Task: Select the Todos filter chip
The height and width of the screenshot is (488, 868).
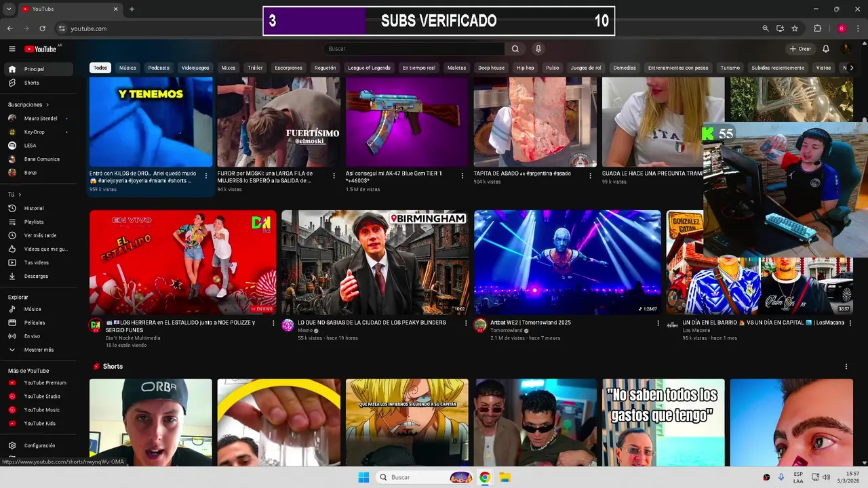Action: 100,68
